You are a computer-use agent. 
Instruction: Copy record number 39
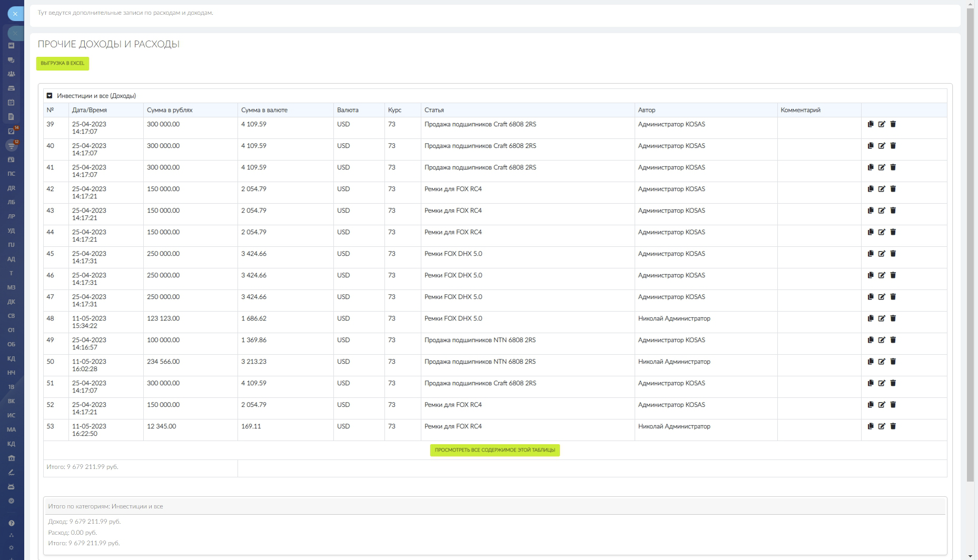click(x=870, y=124)
